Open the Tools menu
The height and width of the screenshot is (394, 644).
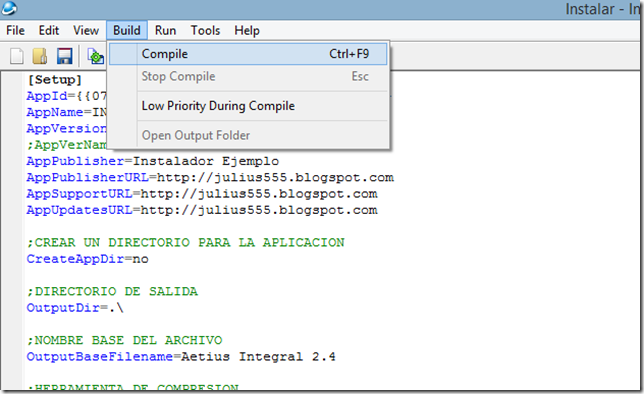205,30
